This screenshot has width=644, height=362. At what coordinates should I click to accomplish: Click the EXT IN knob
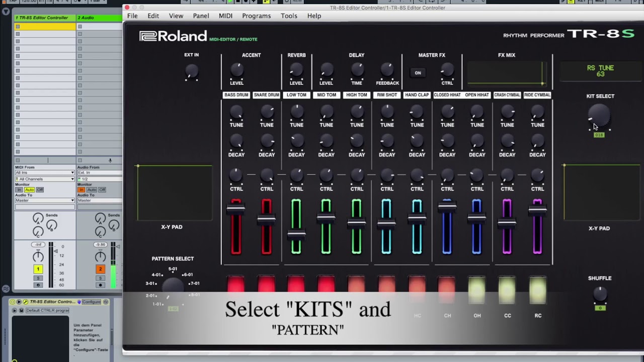[x=191, y=71]
